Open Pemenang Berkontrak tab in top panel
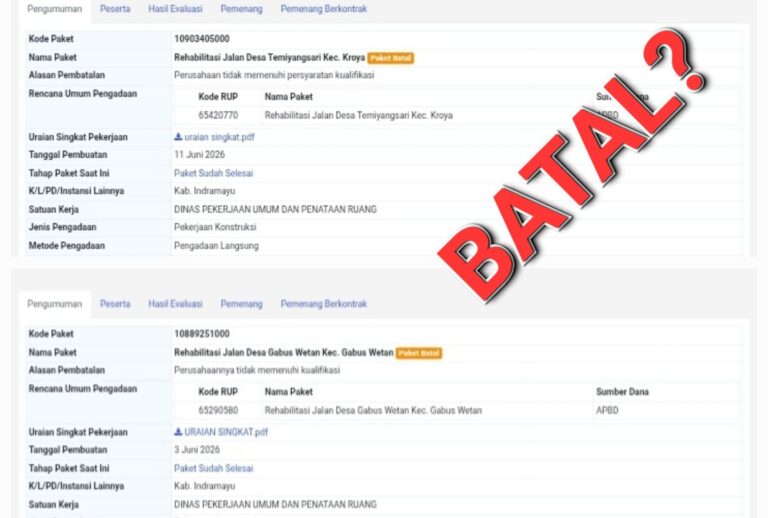 [x=324, y=9]
